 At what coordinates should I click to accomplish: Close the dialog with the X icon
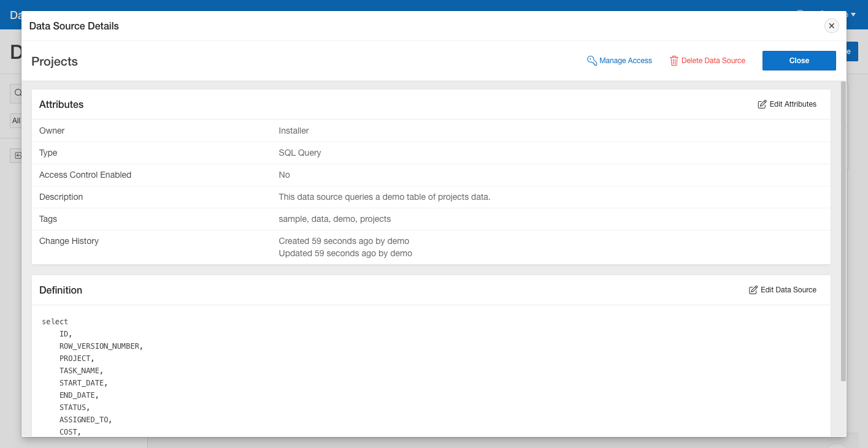click(831, 26)
